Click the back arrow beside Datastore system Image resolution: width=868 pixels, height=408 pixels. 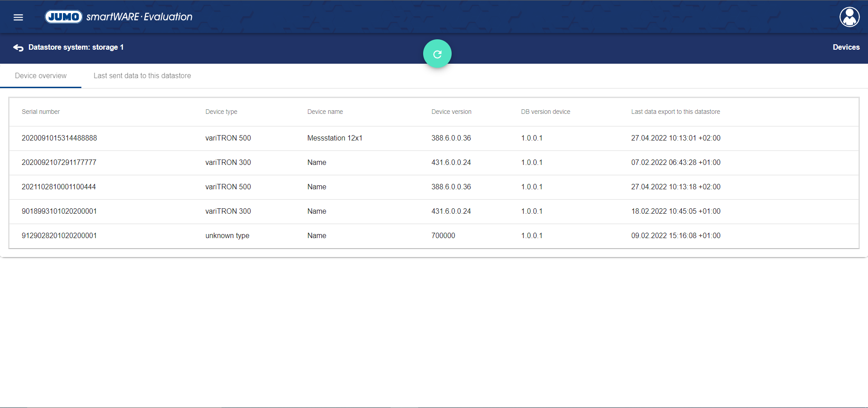click(18, 47)
